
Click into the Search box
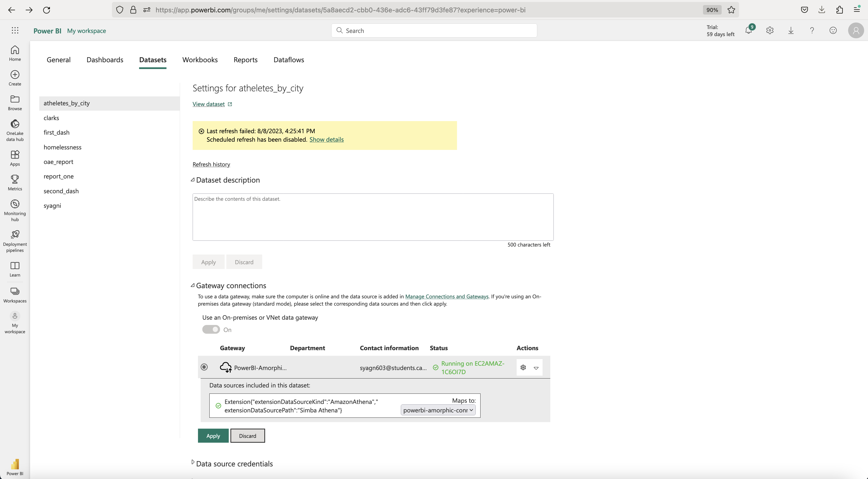pyautogui.click(x=434, y=30)
